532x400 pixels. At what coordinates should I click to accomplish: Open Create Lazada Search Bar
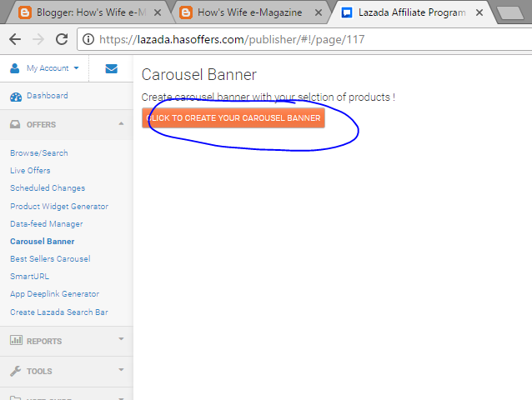click(x=59, y=312)
